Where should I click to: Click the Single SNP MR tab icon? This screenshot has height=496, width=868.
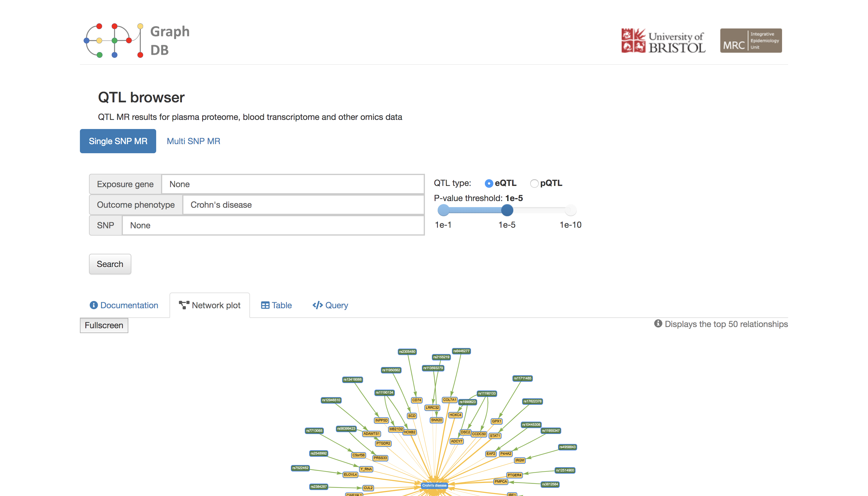point(118,141)
